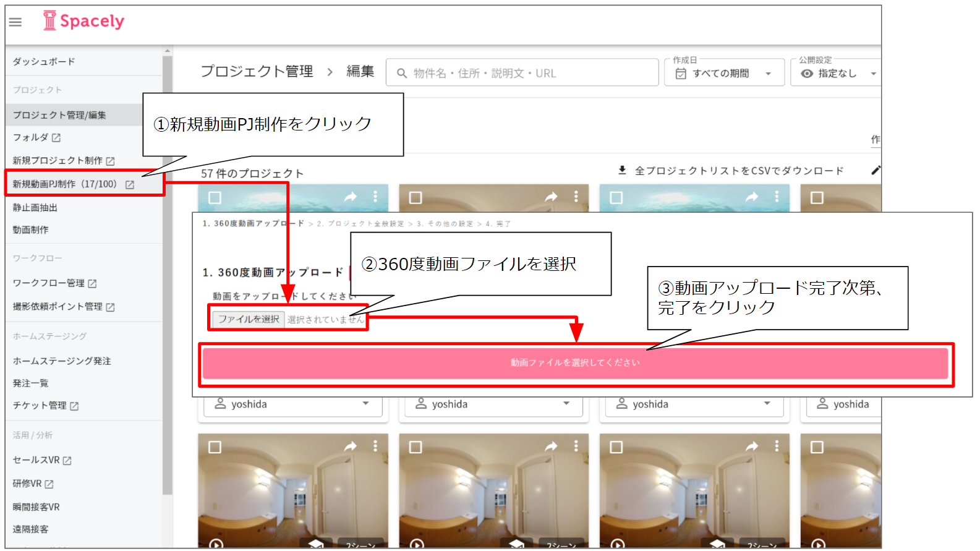Viewport: 980px width, 551px height.
Task: Open 発注一覧 in the sidebar
Action: (x=30, y=383)
